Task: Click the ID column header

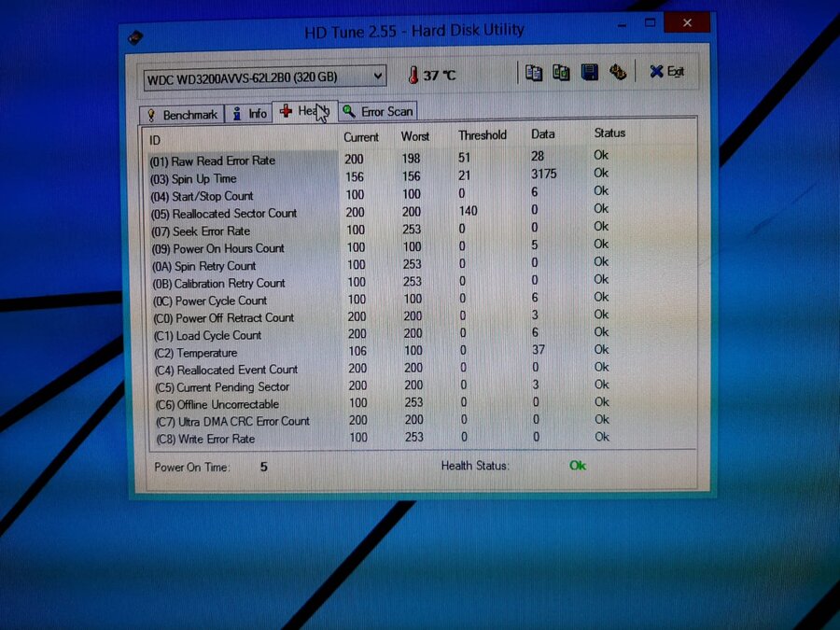Action: click(x=155, y=140)
